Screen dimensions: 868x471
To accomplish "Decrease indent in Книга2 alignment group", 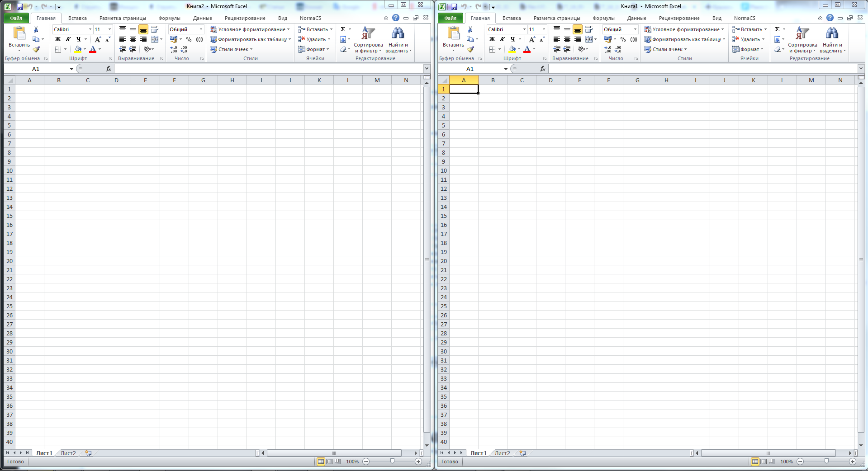I will click(123, 49).
